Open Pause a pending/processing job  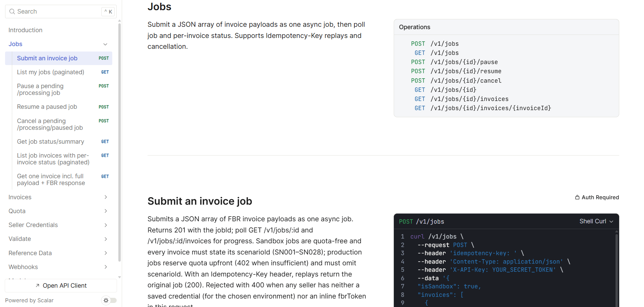tap(59, 89)
